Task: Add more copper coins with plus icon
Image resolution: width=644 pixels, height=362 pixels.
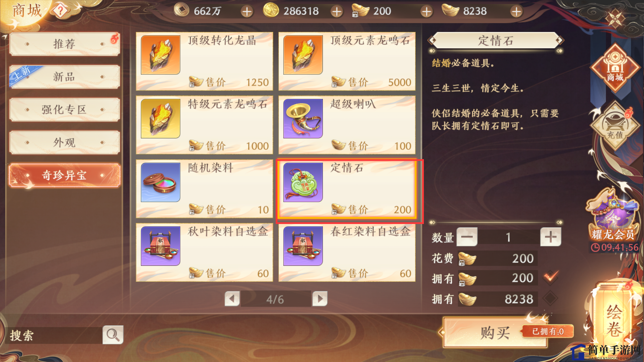Action: pyautogui.click(x=247, y=12)
